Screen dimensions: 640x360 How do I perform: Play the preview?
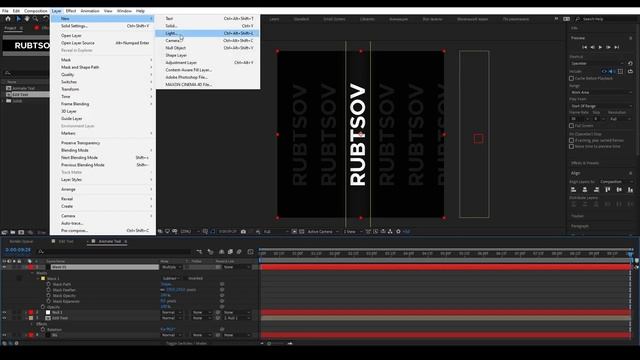tap(600, 47)
